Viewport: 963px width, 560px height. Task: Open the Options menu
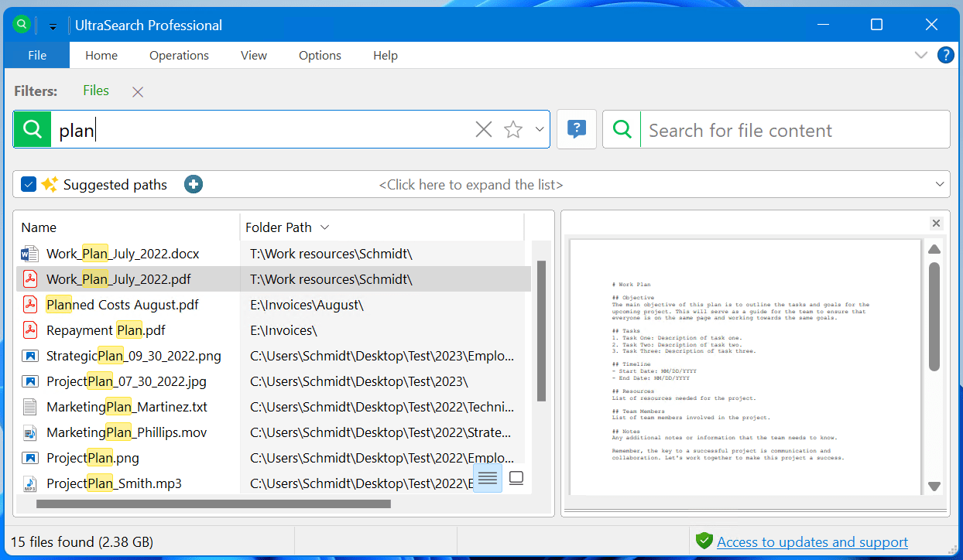320,56
